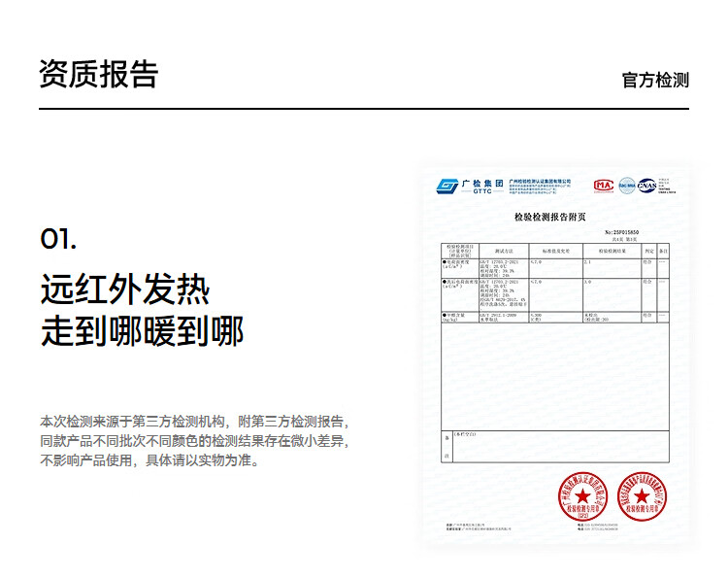
Task: Click the 电荷面密度 first row item cell
Action: coord(460,268)
